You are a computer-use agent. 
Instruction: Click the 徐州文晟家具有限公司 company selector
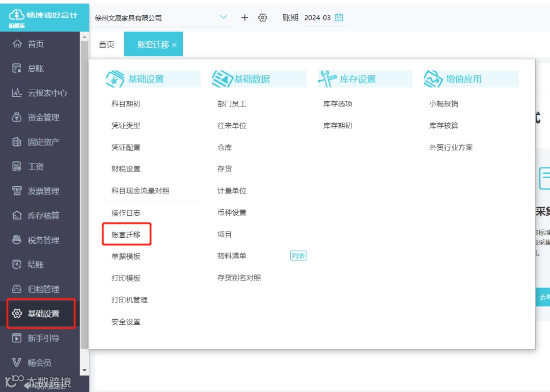[x=162, y=18]
